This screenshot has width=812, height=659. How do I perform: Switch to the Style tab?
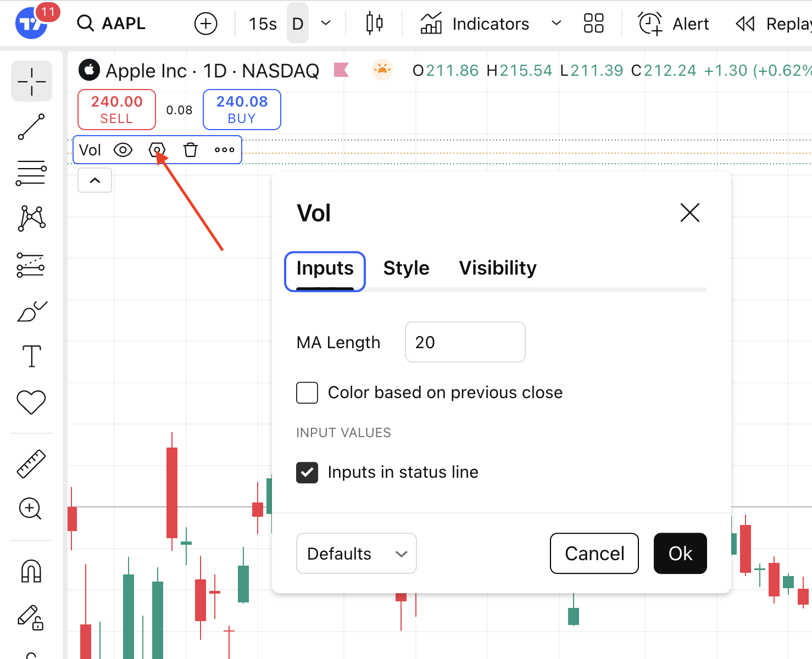coord(406,268)
